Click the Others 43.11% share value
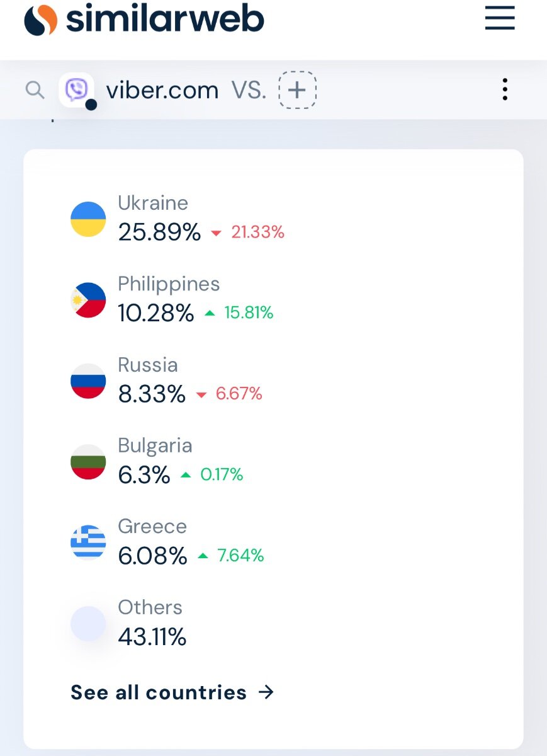Viewport: 547px width, 756px height. (x=152, y=637)
